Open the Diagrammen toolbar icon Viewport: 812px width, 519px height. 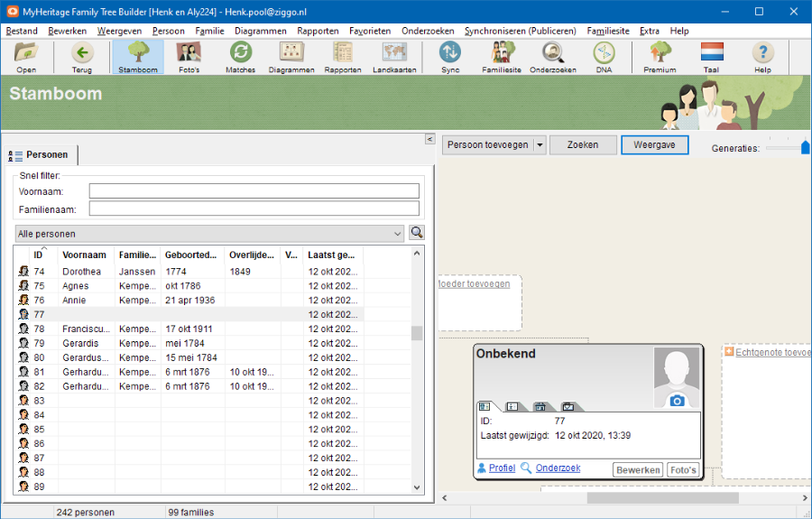(291, 57)
